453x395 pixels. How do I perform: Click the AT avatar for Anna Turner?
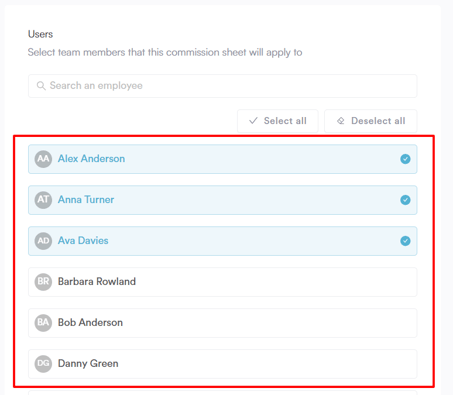(x=43, y=200)
